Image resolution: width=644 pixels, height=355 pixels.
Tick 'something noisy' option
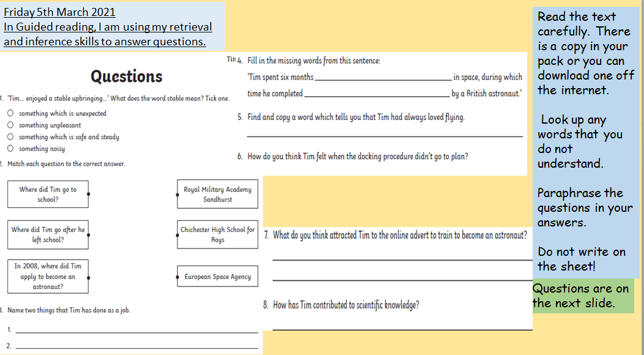[10, 148]
